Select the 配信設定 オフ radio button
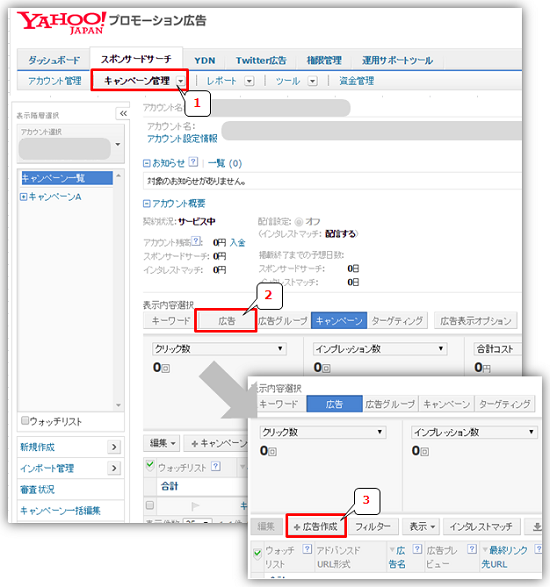Viewport: 550px width, 587px height. point(298,222)
